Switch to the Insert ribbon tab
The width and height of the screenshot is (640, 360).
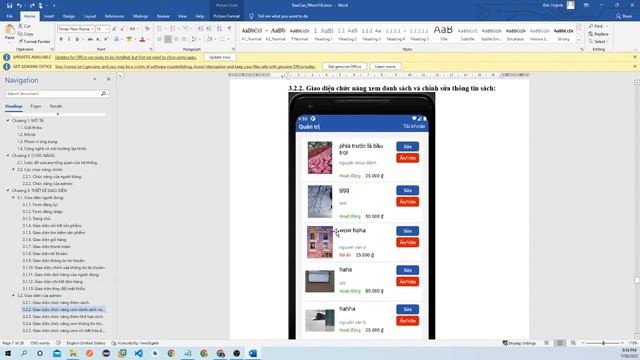49,16
